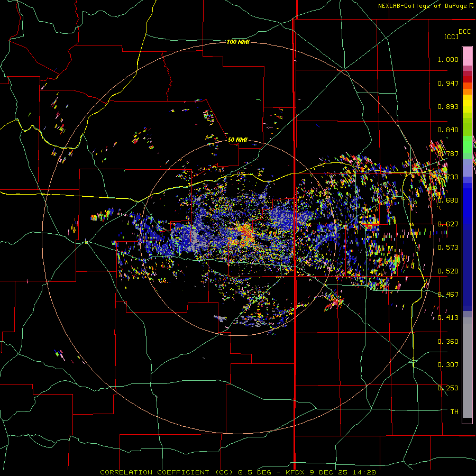Click the 0.680 scale value

(x=448, y=200)
